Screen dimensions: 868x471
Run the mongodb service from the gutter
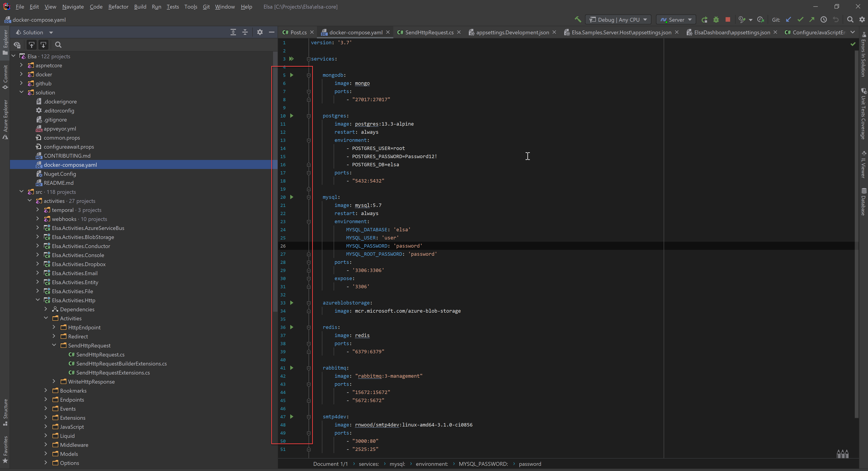[x=292, y=75]
